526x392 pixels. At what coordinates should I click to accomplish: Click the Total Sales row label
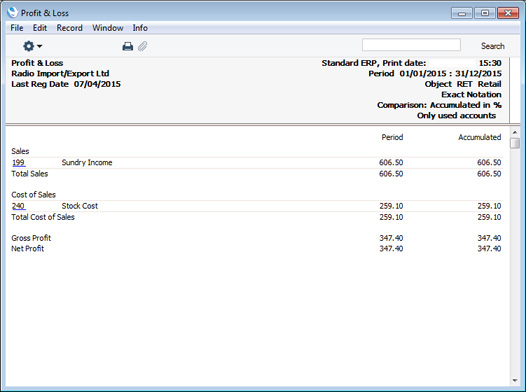tap(30, 174)
